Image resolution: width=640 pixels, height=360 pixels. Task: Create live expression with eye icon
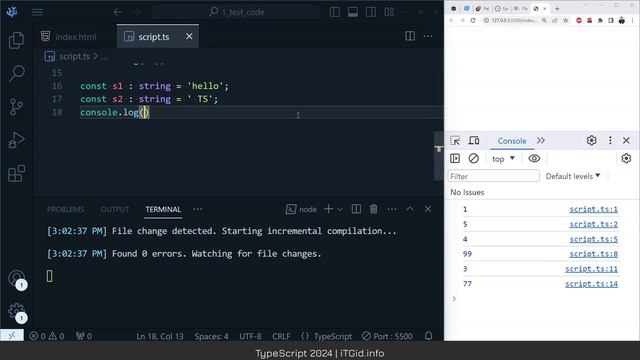(x=534, y=158)
